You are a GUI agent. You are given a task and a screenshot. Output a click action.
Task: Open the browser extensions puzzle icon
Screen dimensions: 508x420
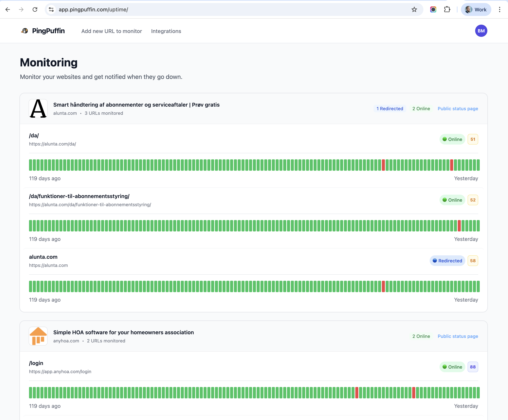click(x=447, y=9)
